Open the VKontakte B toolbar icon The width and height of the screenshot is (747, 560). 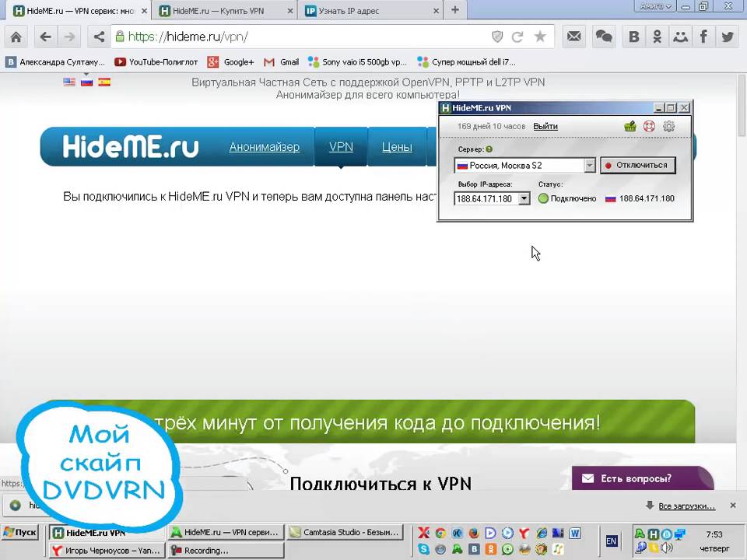click(633, 37)
